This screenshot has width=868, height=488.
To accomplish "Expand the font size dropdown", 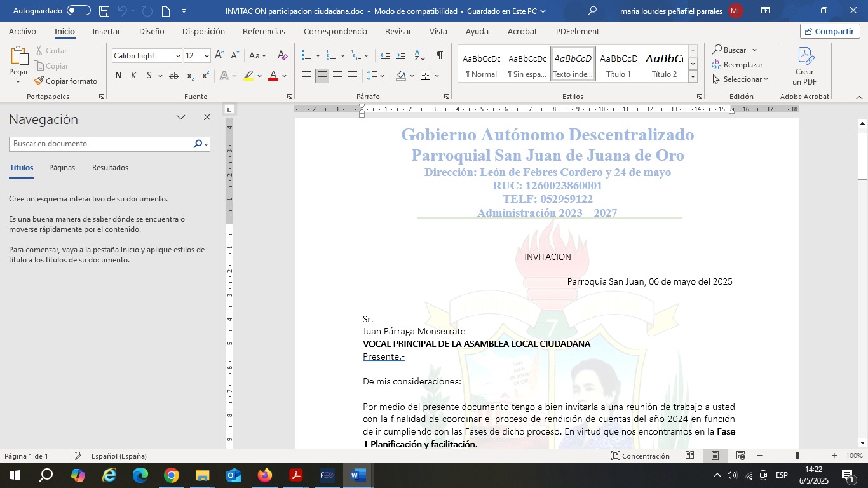I will point(207,56).
